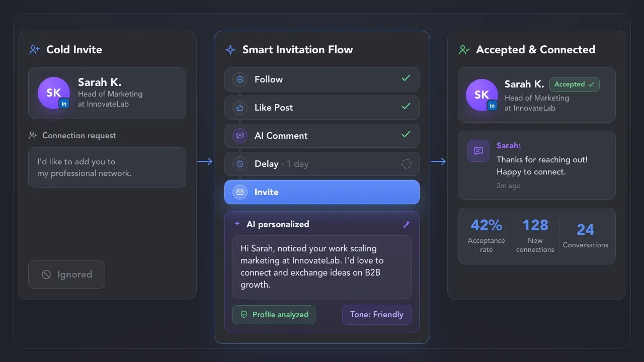Click the comment icon on AI Comment step
This screenshot has height=362, width=644.
coord(240,136)
